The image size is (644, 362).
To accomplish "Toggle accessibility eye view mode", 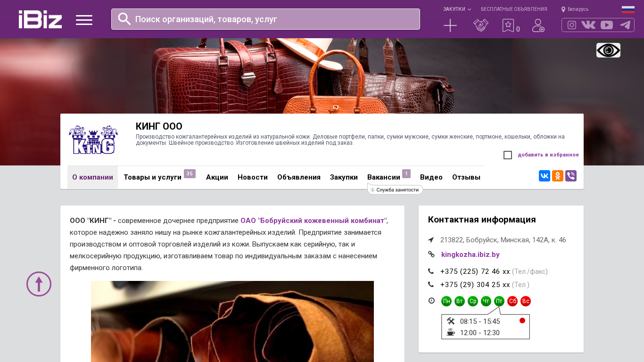I will [x=608, y=50].
